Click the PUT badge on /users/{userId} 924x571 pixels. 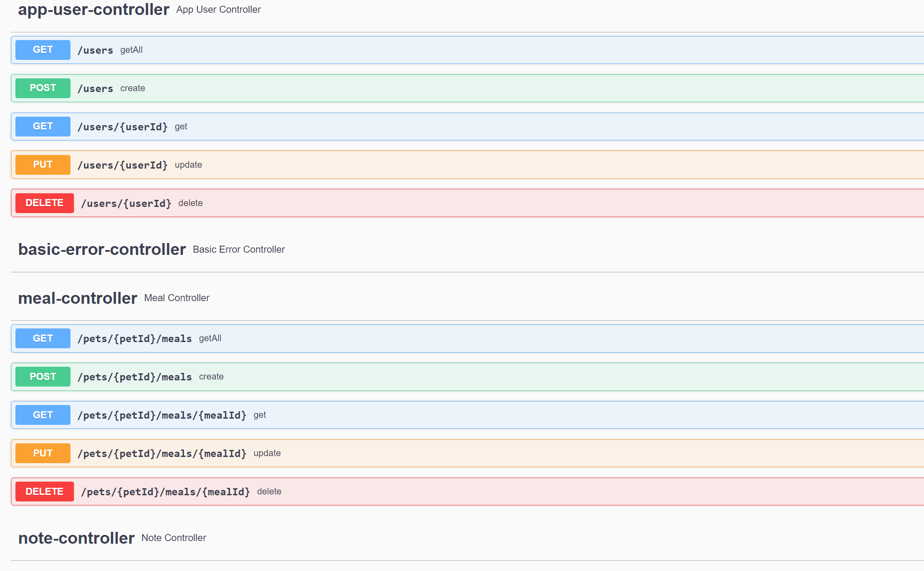click(x=42, y=164)
